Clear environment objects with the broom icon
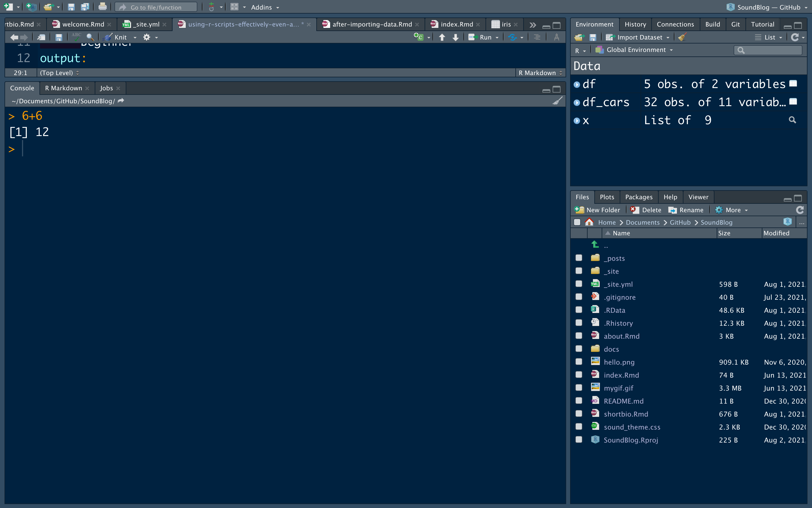812x508 pixels. [x=682, y=37]
